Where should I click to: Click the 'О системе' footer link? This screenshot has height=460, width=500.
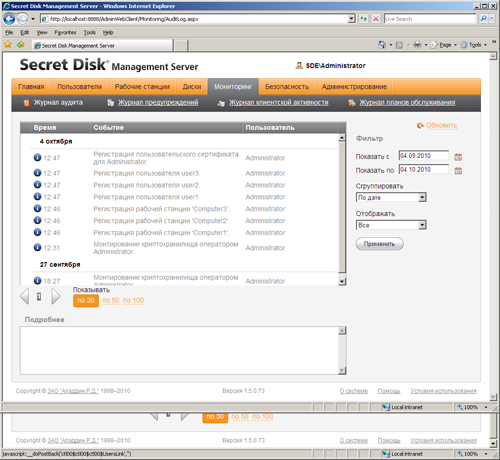[x=354, y=391]
